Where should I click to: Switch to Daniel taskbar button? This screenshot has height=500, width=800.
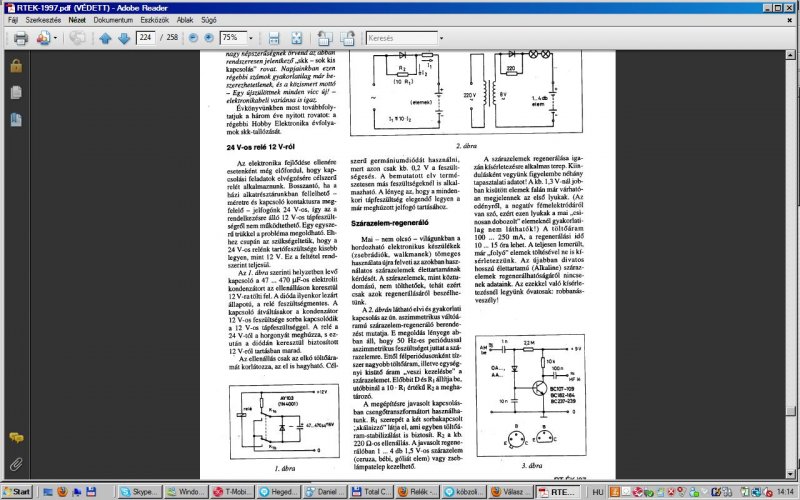click(x=326, y=492)
